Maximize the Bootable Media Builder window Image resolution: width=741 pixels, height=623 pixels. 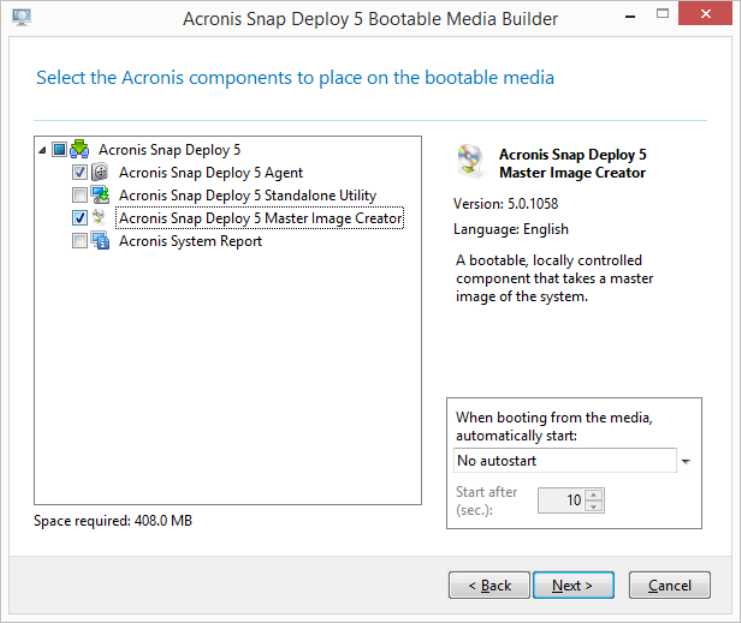(663, 14)
